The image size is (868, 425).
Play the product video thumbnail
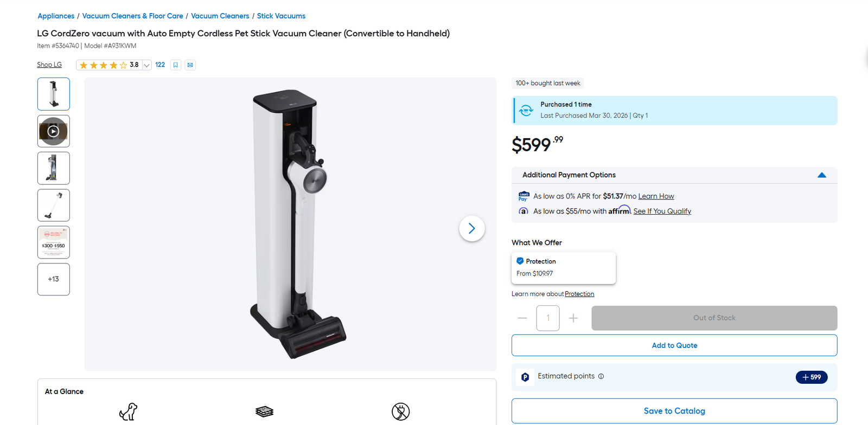[53, 131]
